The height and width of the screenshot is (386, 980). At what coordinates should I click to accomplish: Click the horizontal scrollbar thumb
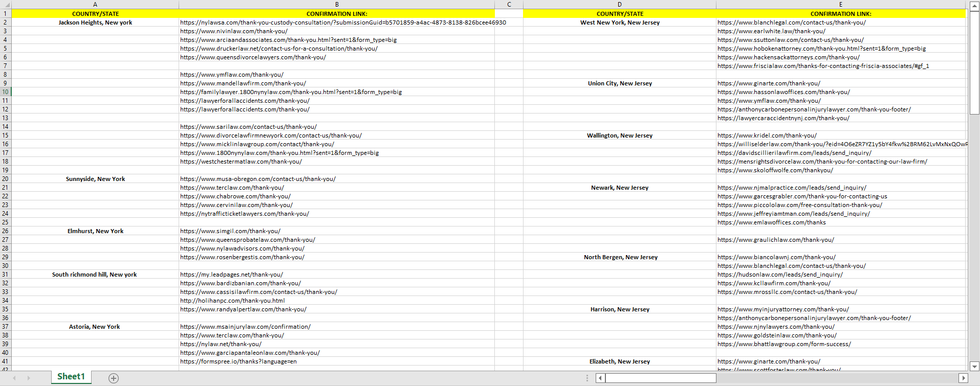point(661,378)
